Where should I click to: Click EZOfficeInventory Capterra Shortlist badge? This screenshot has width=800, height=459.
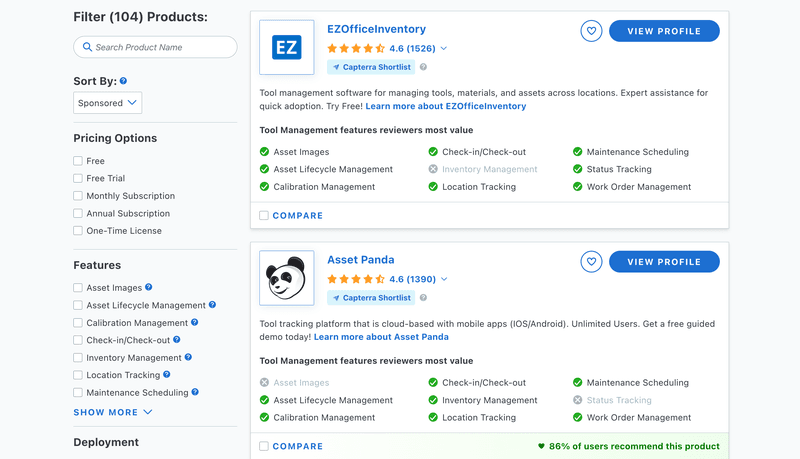(371, 67)
